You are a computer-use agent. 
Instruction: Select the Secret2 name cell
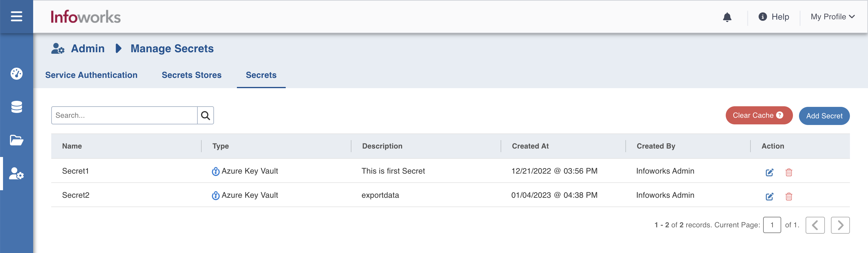click(x=76, y=195)
